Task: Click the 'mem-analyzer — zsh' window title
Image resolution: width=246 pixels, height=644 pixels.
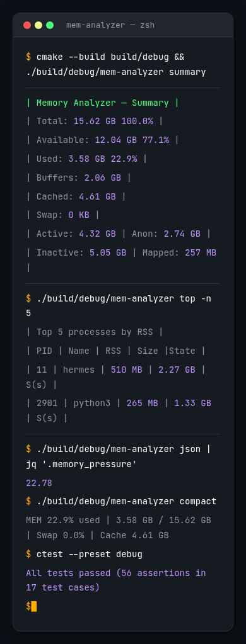Action: tap(110, 25)
